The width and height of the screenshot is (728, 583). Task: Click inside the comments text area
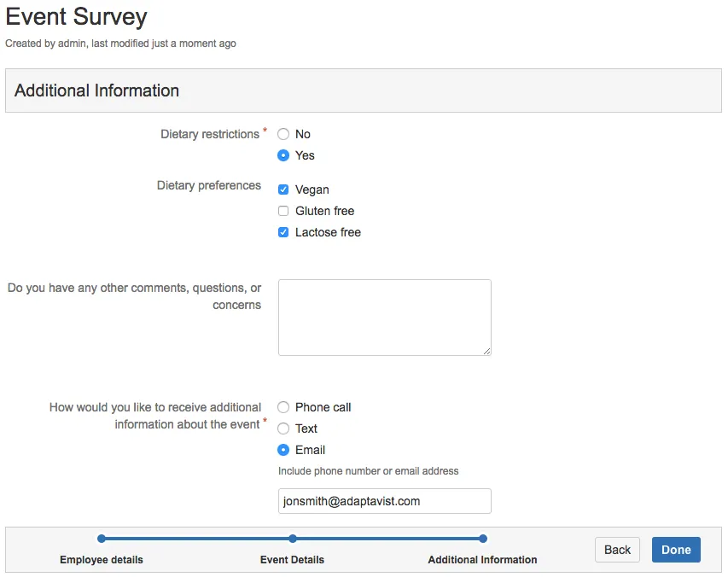[x=384, y=318]
